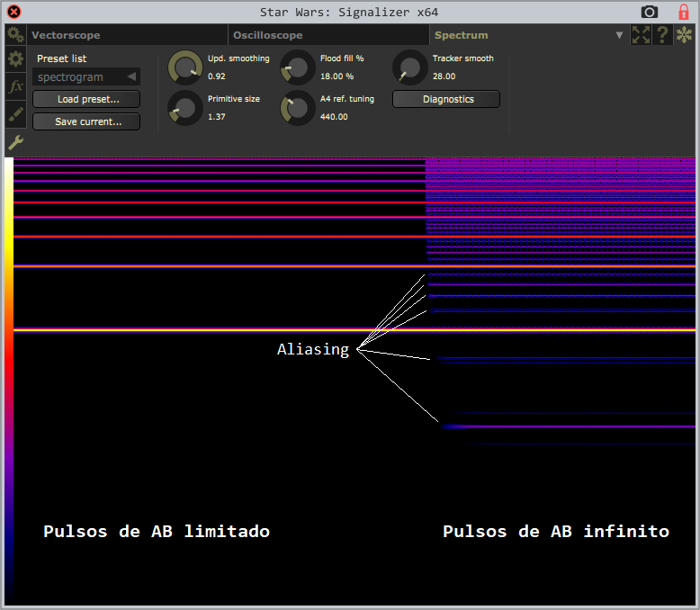Freeze the display with snowflake icon
Viewport: 700px width, 610px height.
[x=684, y=34]
